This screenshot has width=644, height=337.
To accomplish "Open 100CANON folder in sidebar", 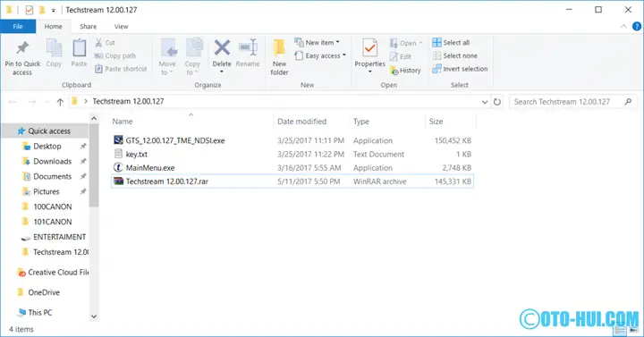I will (x=52, y=206).
